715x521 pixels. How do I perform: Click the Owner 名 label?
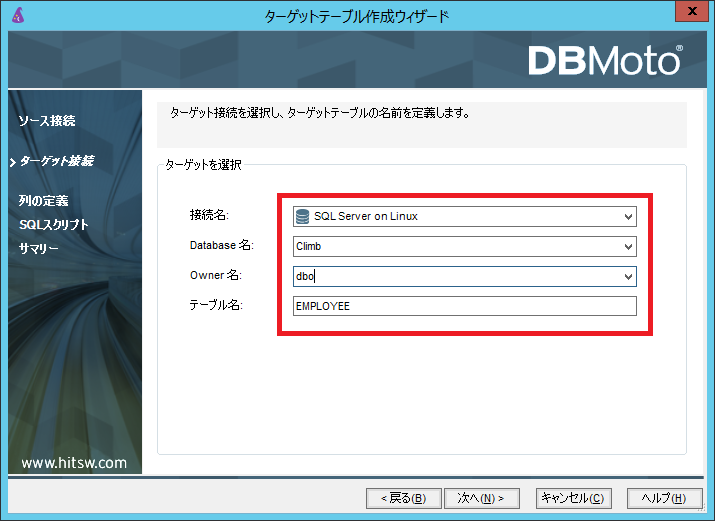(x=216, y=275)
